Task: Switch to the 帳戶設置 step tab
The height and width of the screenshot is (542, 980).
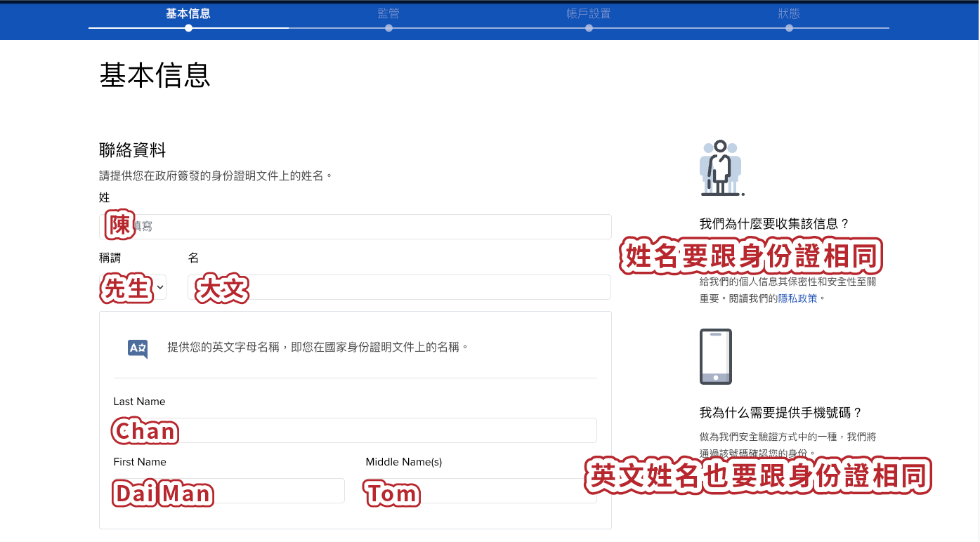Action: pos(589,13)
